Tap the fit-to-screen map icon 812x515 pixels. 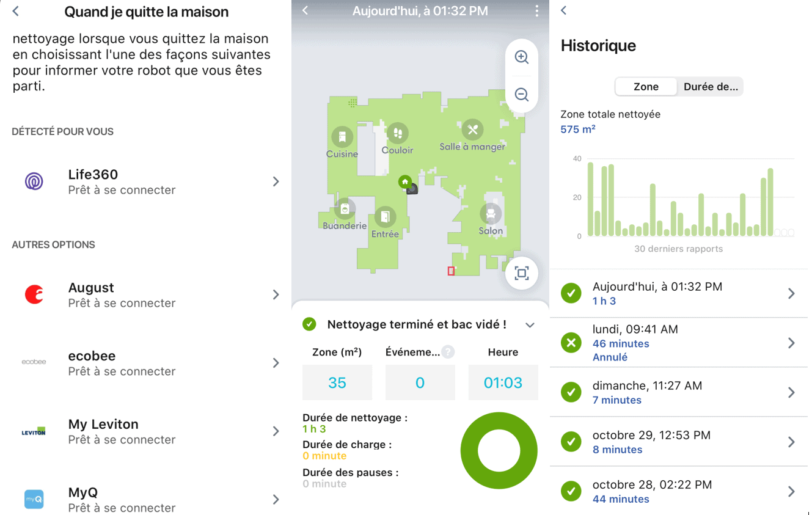[x=521, y=273]
